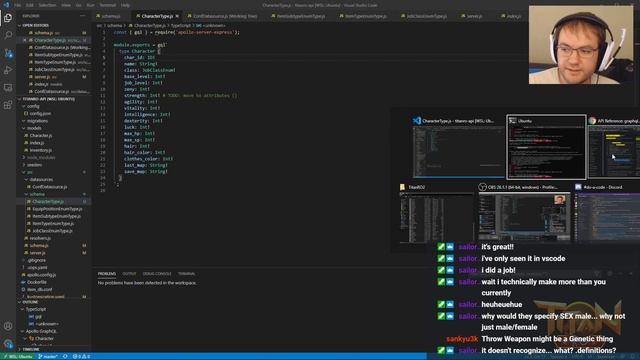Open the View menu
Screen dimensions: 640x360
pyautogui.click(x=66, y=5)
